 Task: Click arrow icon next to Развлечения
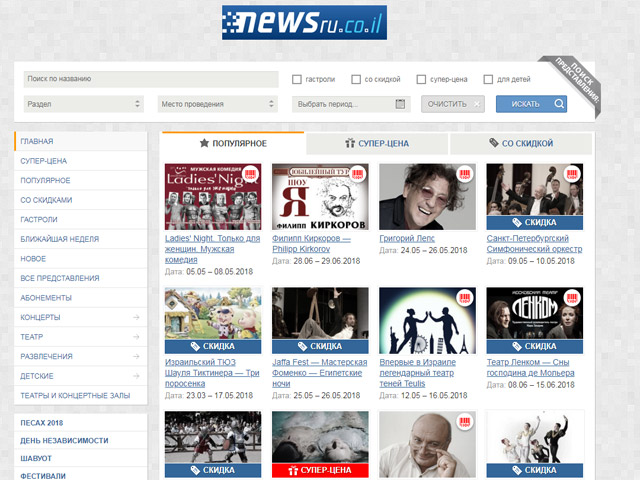pos(136,356)
